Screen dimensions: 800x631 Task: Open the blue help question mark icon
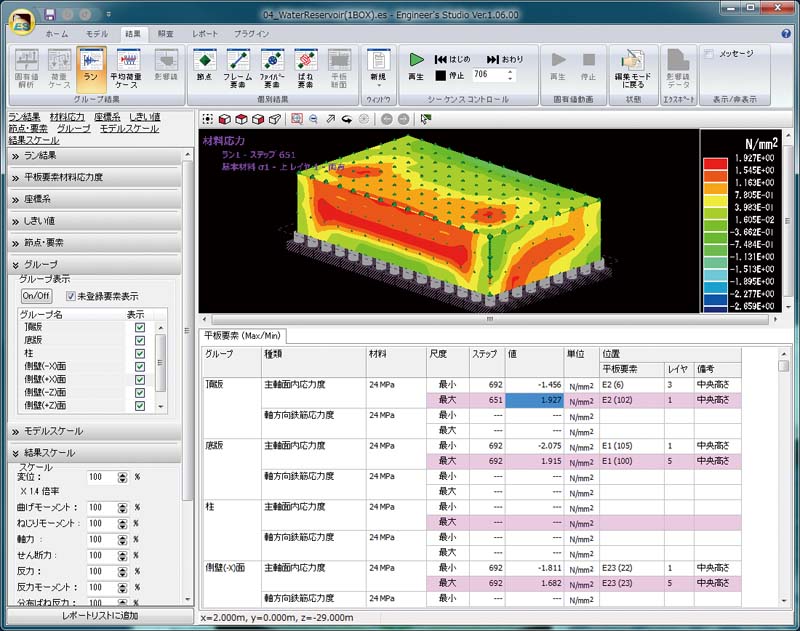[x=786, y=34]
